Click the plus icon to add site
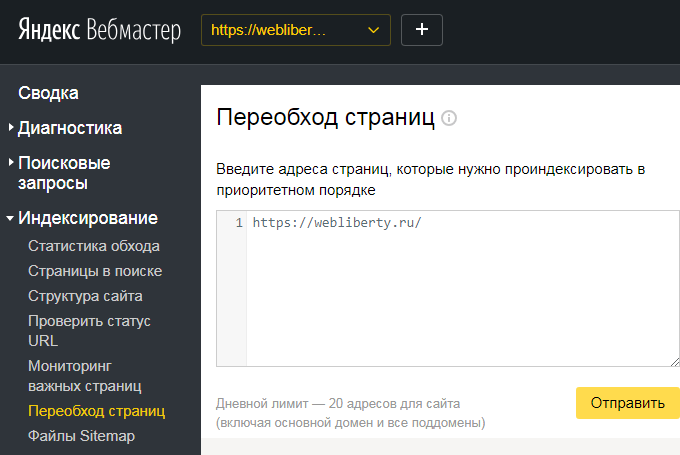The width and height of the screenshot is (680, 455). tap(422, 30)
